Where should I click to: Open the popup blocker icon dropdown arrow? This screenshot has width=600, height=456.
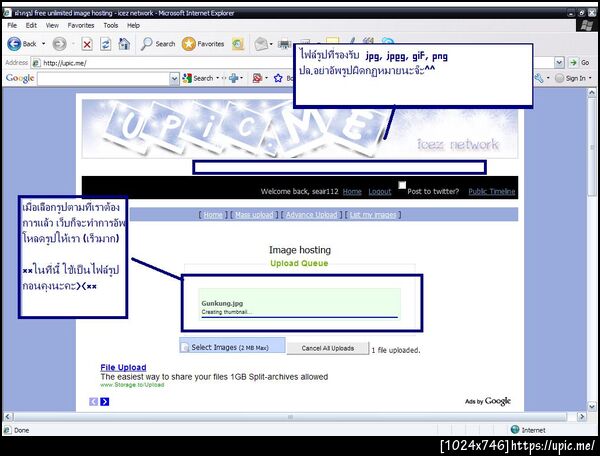pyautogui.click(x=266, y=78)
